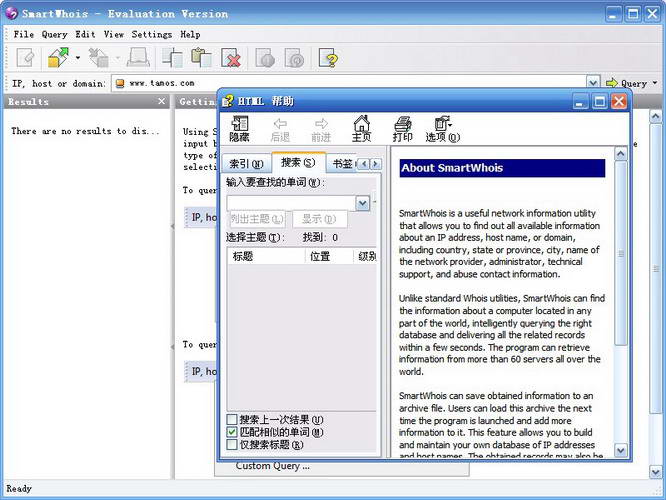Open the 选项 (Options) menu in HTML Help

(x=443, y=129)
